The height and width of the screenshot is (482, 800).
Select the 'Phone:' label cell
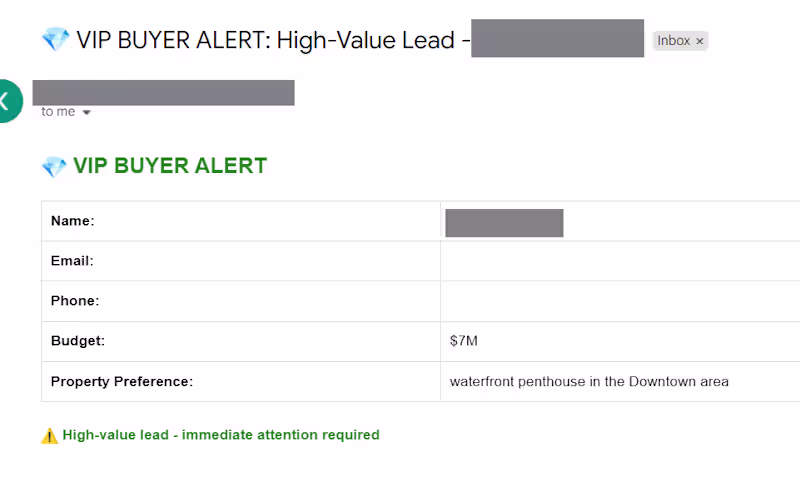tap(75, 301)
